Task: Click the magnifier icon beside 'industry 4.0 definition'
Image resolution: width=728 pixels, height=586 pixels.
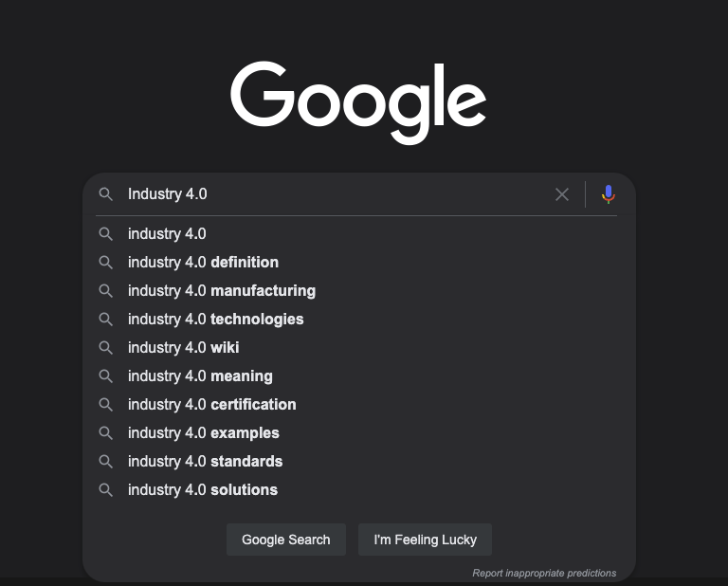Action: click(106, 263)
